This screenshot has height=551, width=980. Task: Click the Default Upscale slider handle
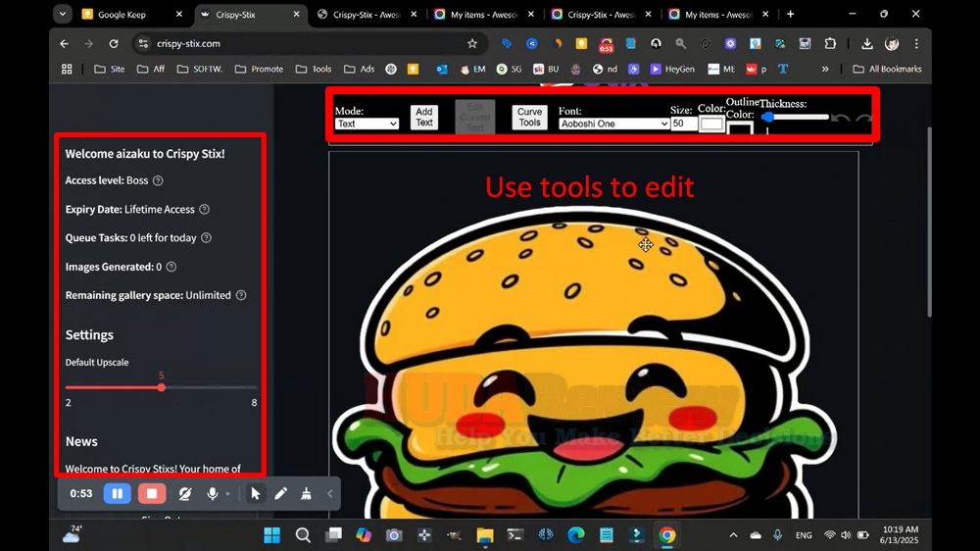pyautogui.click(x=162, y=387)
